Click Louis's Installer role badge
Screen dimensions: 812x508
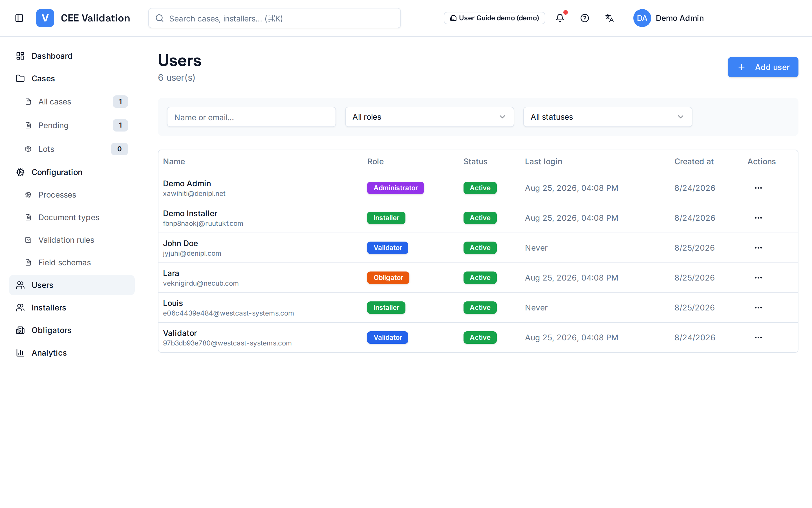click(x=386, y=307)
